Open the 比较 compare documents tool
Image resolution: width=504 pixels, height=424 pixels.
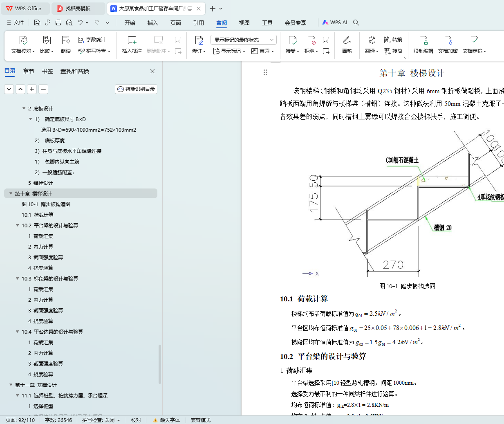pos(47,45)
